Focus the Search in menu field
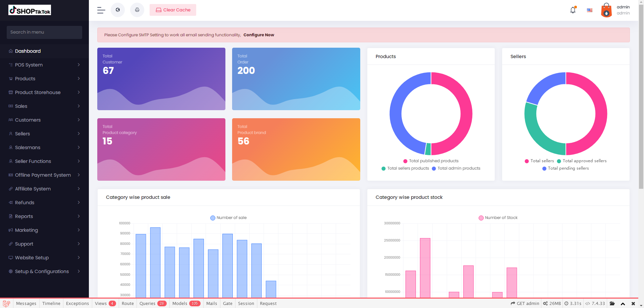Image resolution: width=644 pixels, height=308 pixels. coord(44,32)
